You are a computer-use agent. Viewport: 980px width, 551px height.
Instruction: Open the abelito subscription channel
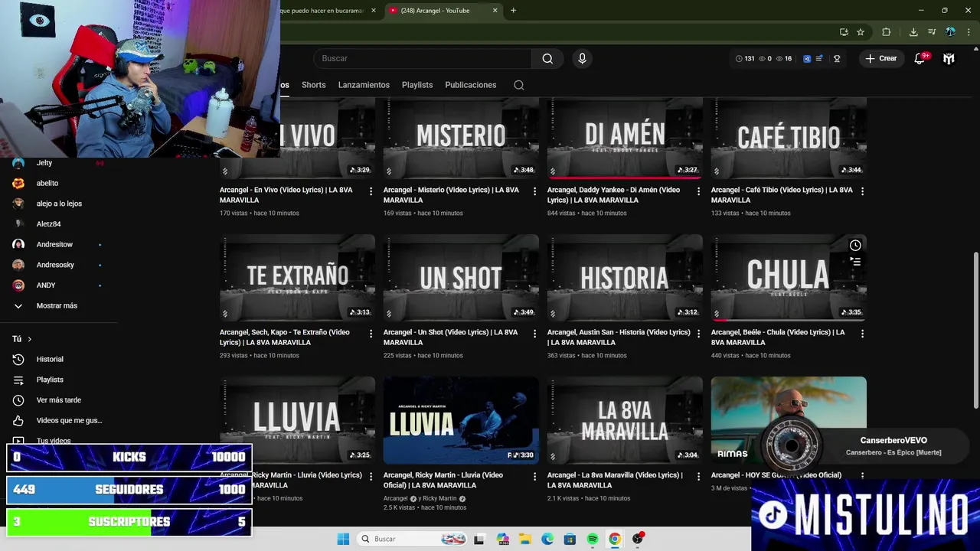[47, 184]
